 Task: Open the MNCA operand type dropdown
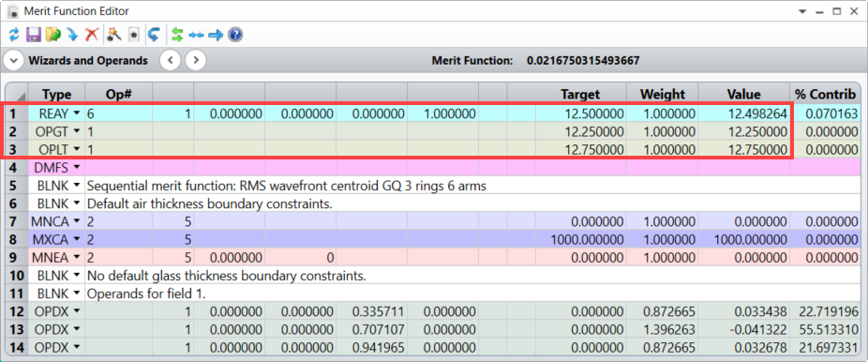(x=76, y=221)
